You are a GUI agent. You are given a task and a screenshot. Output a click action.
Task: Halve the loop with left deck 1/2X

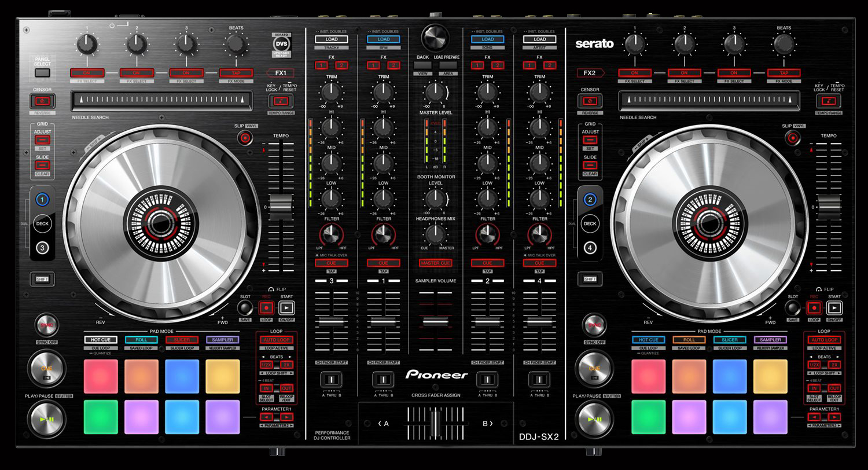point(267,365)
